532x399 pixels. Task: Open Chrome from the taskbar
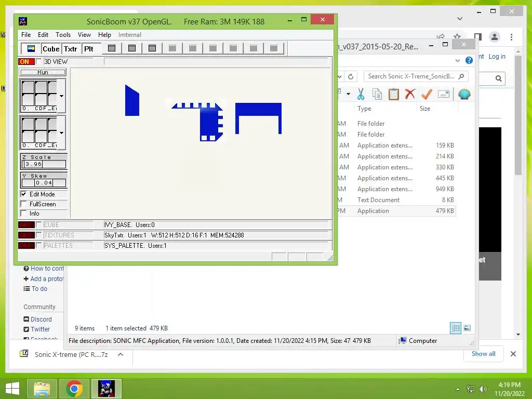click(x=74, y=389)
